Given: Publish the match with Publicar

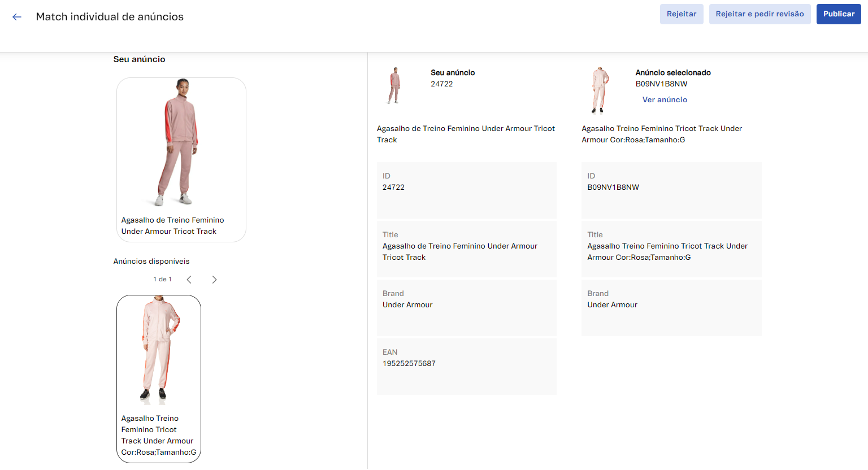Looking at the screenshot, I should point(838,14).
